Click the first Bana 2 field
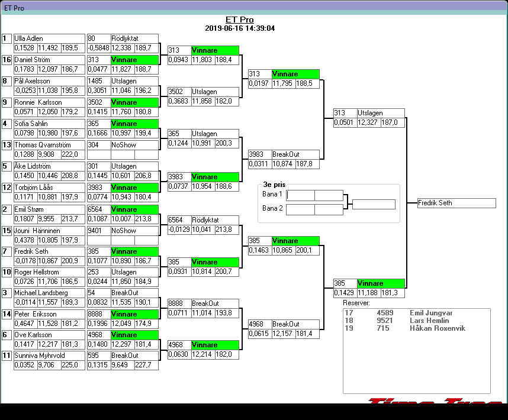 click(300, 209)
